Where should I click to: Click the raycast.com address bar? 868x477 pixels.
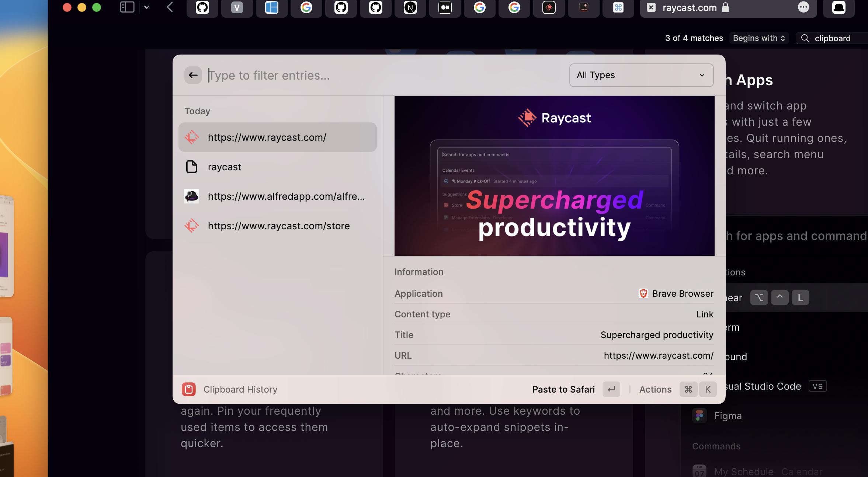click(x=728, y=7)
